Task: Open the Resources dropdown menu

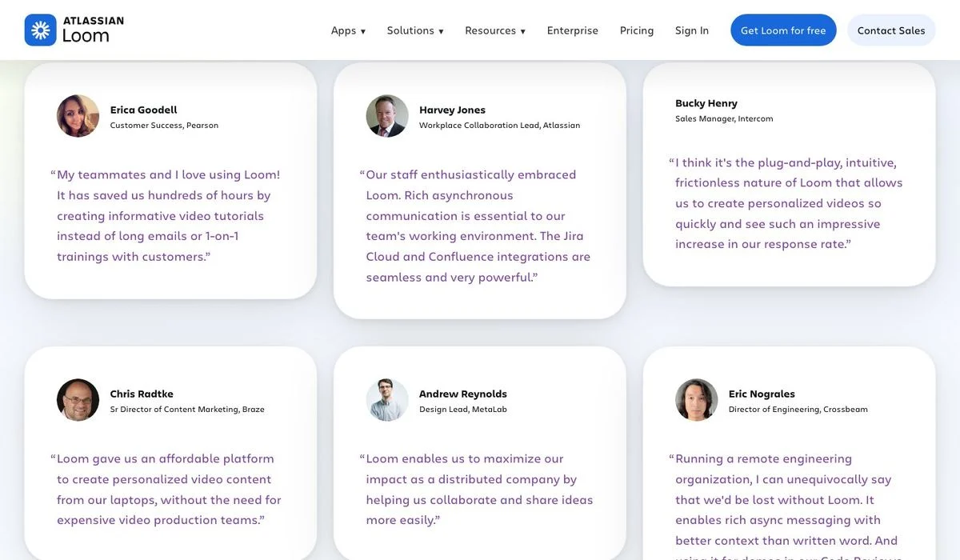Action: click(x=495, y=30)
